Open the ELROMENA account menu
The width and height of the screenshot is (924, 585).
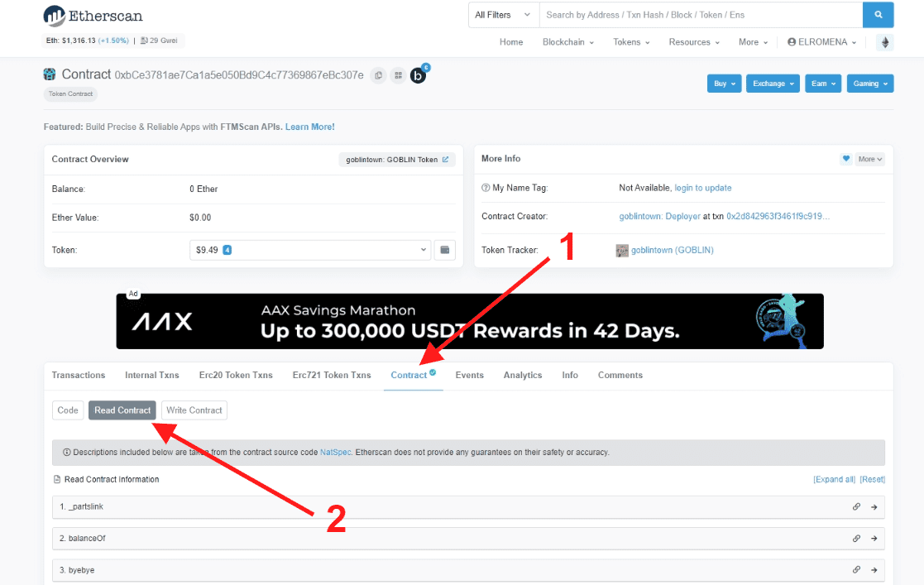[x=822, y=42]
